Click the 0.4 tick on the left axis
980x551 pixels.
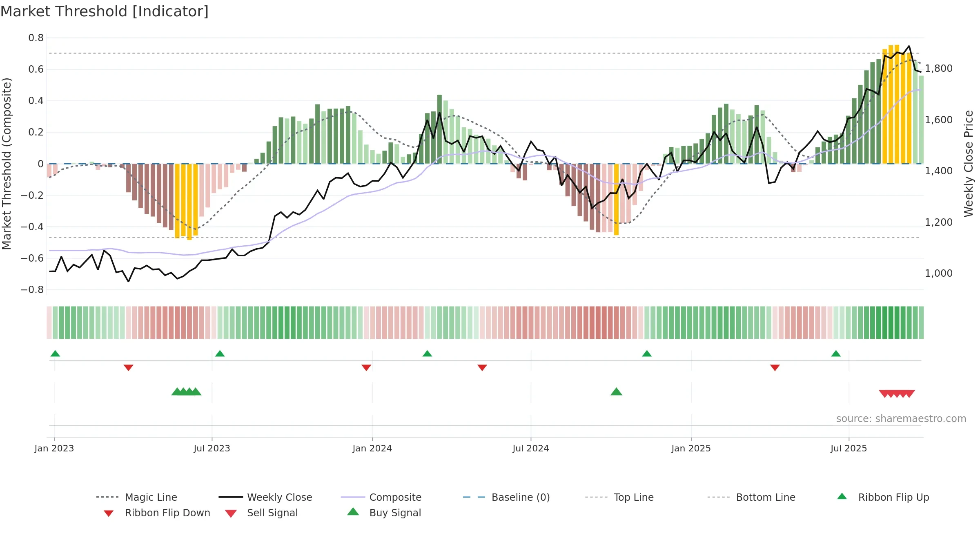tap(36, 101)
